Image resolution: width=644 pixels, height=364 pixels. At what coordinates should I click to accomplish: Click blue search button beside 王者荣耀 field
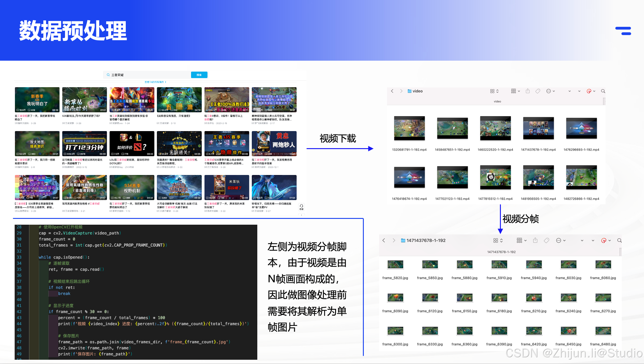[199, 75]
